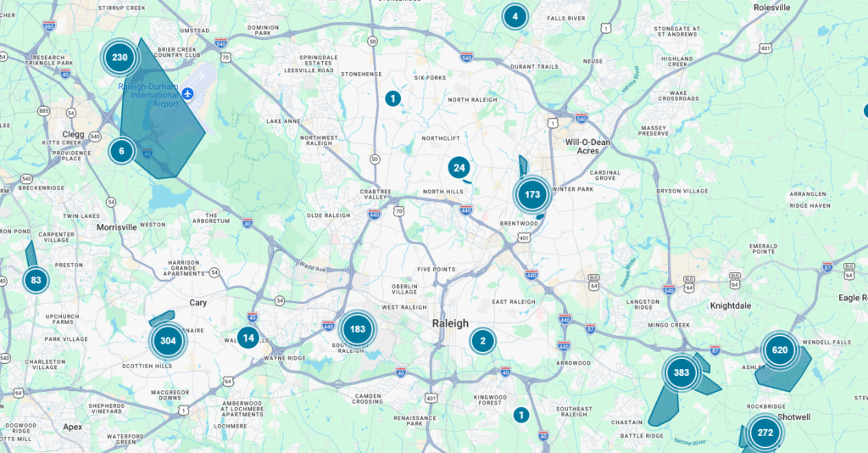Click the 383 outage cluster marker

[x=681, y=372]
